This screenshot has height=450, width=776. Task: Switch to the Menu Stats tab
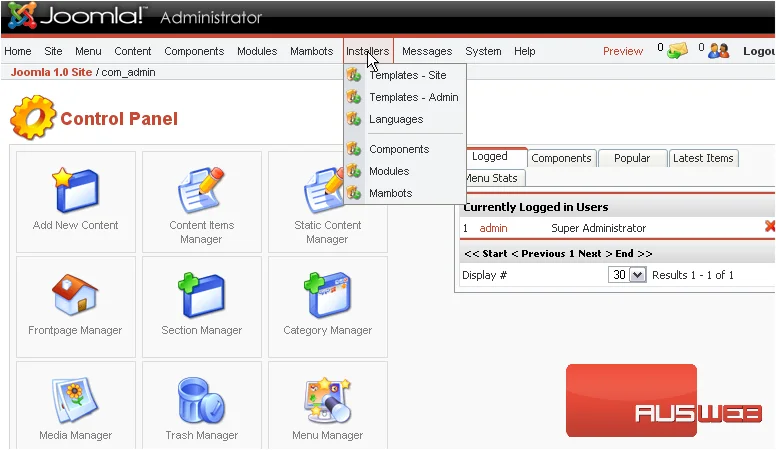493,178
